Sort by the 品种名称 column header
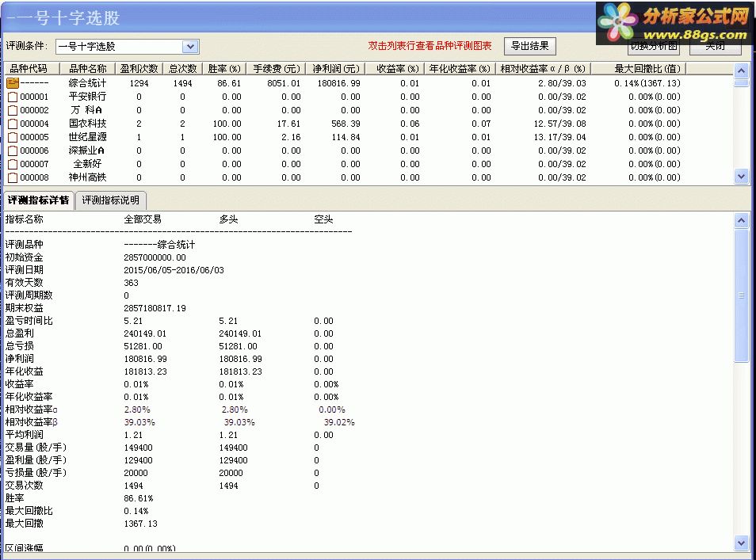Image resolution: width=756 pixels, height=560 pixels. click(88, 69)
